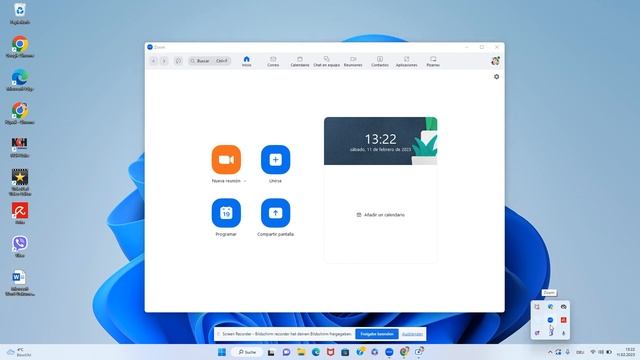This screenshot has width=640, height=360.
Task: Switch to the Inicio tab
Action: (x=247, y=62)
